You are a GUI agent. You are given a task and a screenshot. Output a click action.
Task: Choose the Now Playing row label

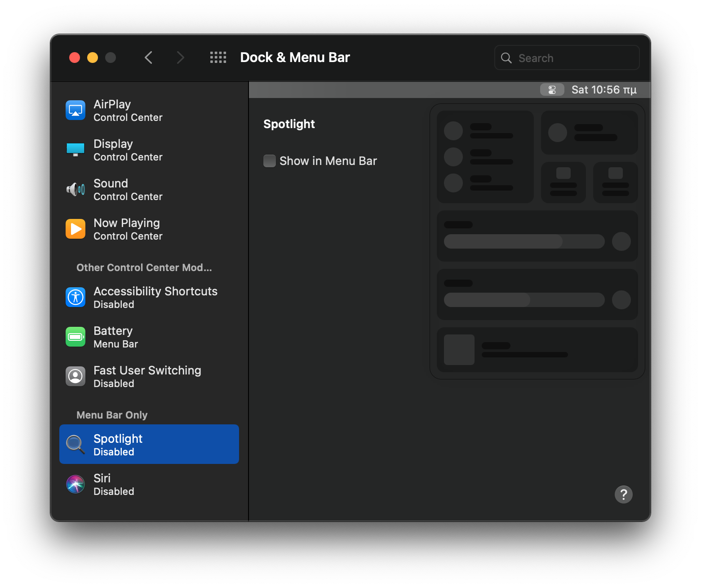point(127,223)
